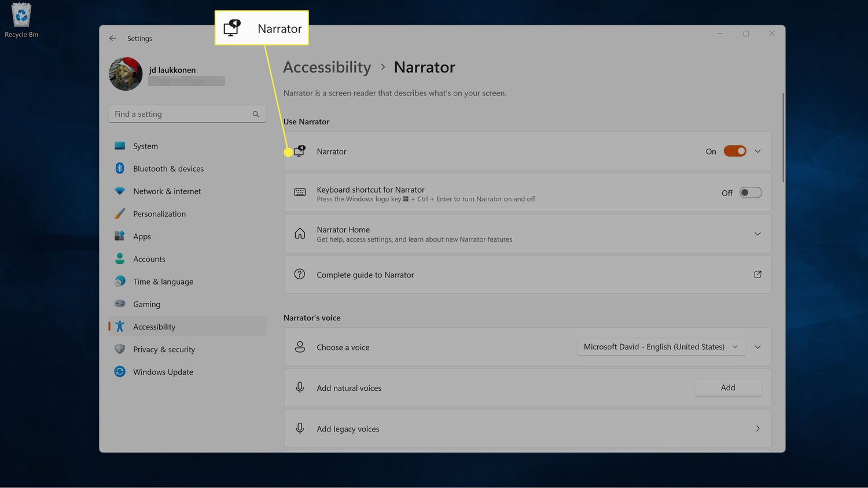868x488 pixels.
Task: Click the Use Narrator section heading
Action: pos(306,121)
